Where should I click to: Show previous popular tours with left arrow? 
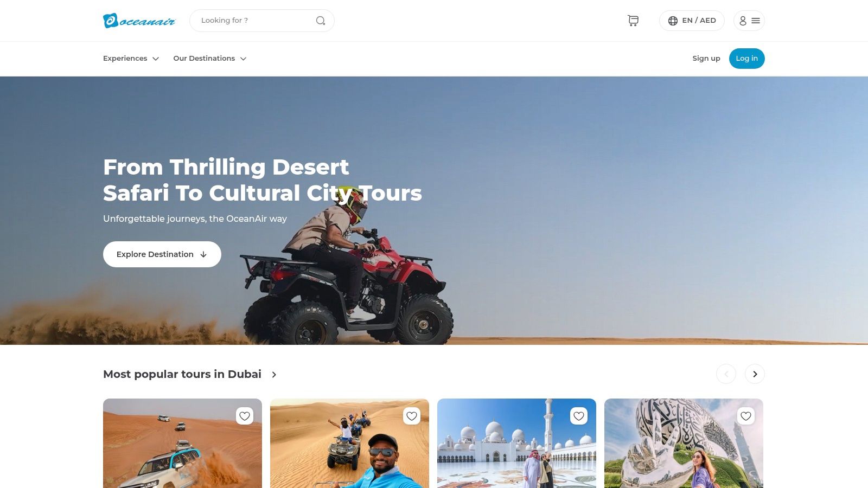point(726,374)
